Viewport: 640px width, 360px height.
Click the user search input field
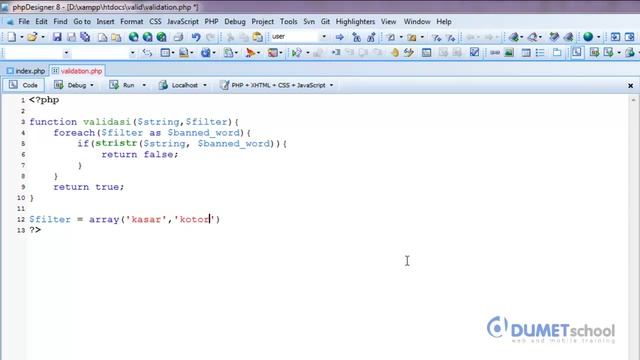pyautogui.click(x=295, y=37)
